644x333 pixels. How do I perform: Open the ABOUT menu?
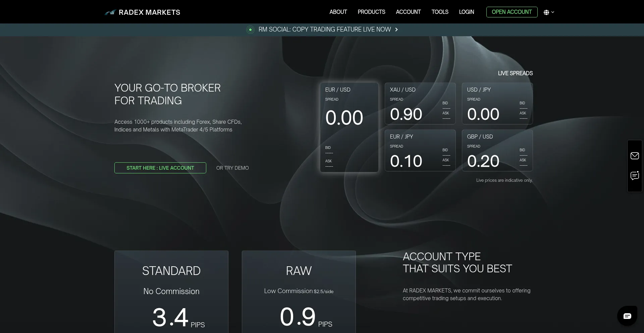[x=338, y=12]
